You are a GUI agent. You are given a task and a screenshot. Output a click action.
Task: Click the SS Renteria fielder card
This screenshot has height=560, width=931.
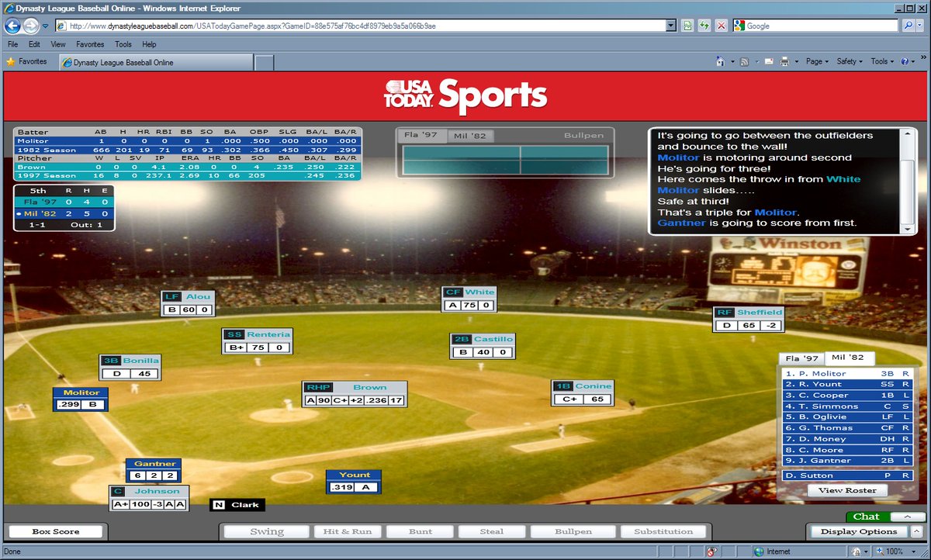click(x=258, y=341)
